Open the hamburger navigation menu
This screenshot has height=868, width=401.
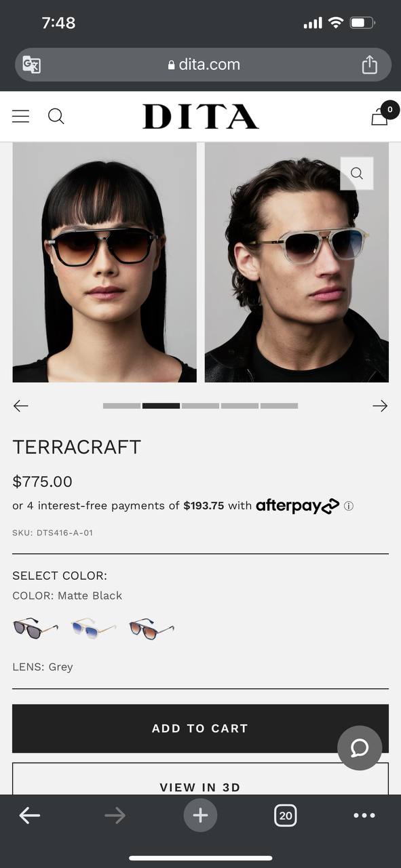point(21,117)
